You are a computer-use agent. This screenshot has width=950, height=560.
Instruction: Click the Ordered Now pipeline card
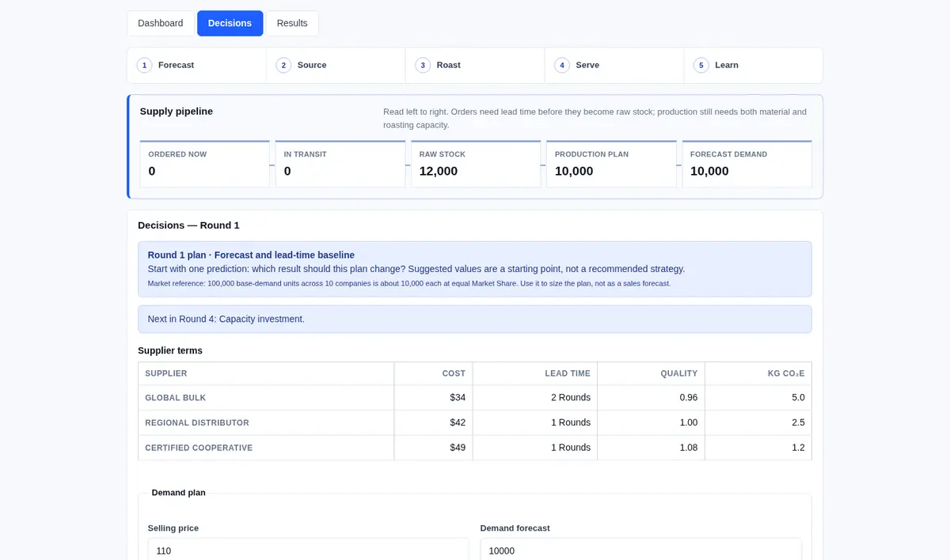[205, 164]
